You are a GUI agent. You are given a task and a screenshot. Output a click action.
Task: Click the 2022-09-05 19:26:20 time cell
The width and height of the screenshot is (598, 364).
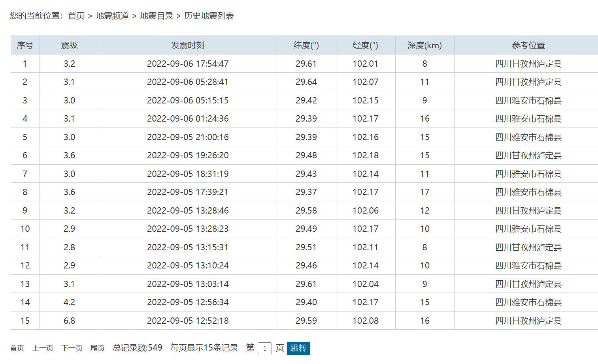pos(188,155)
